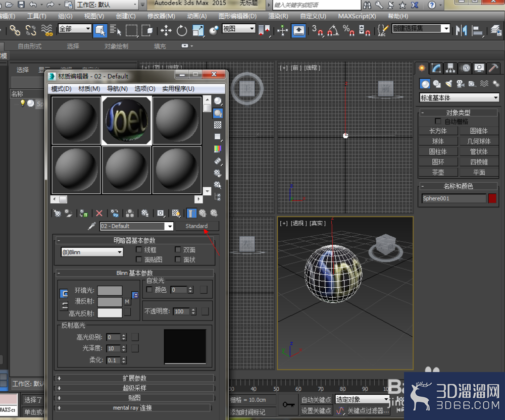
Task: Click the 茶壶 creation button
Action: point(438,172)
